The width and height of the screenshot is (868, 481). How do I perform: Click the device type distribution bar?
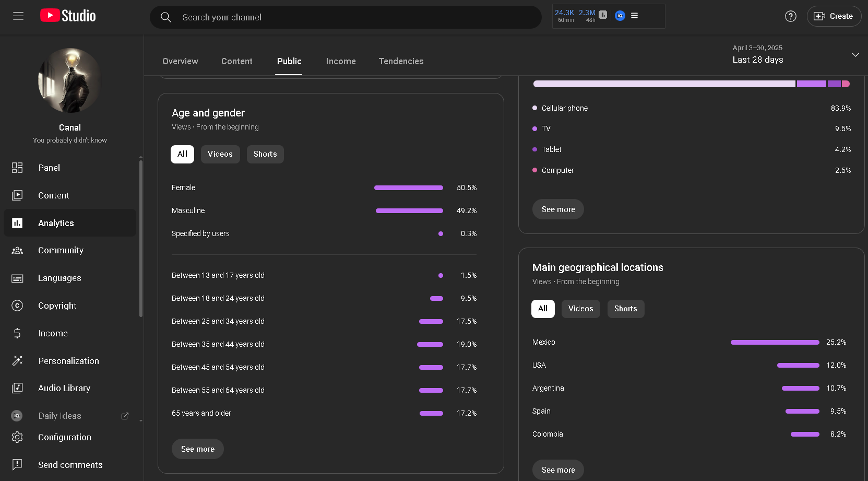(692, 84)
